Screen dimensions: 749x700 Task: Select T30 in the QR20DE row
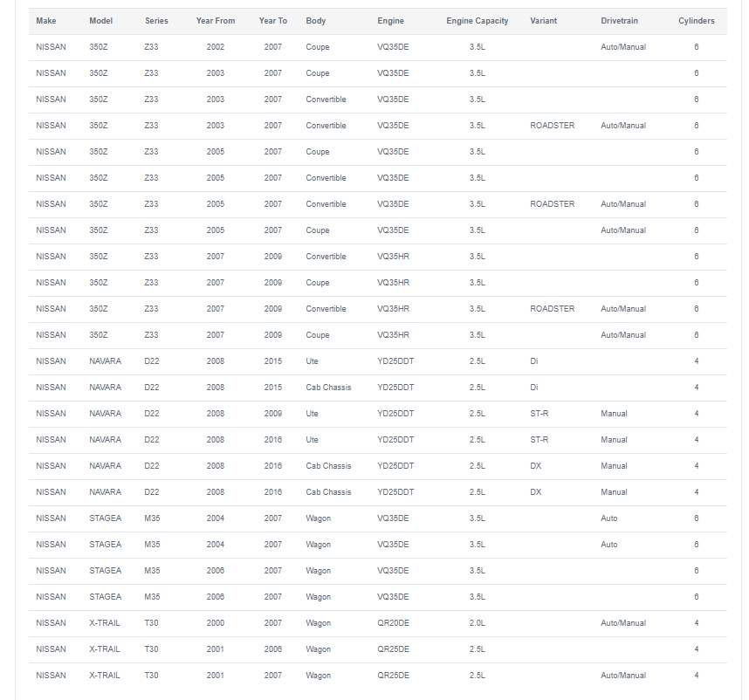[151, 623]
